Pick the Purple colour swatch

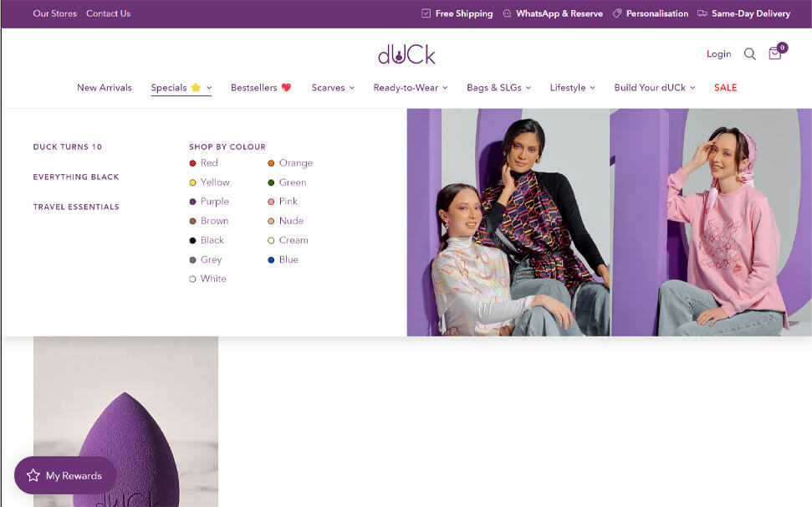click(192, 202)
